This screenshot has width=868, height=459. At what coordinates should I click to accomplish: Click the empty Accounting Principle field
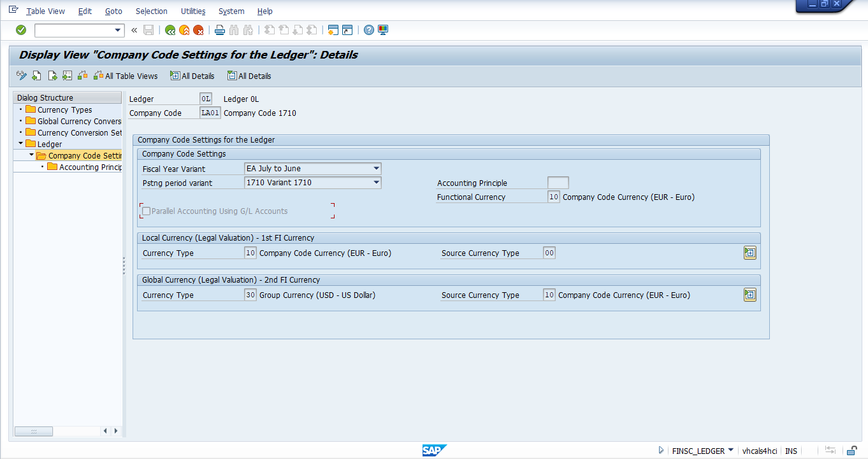(558, 183)
